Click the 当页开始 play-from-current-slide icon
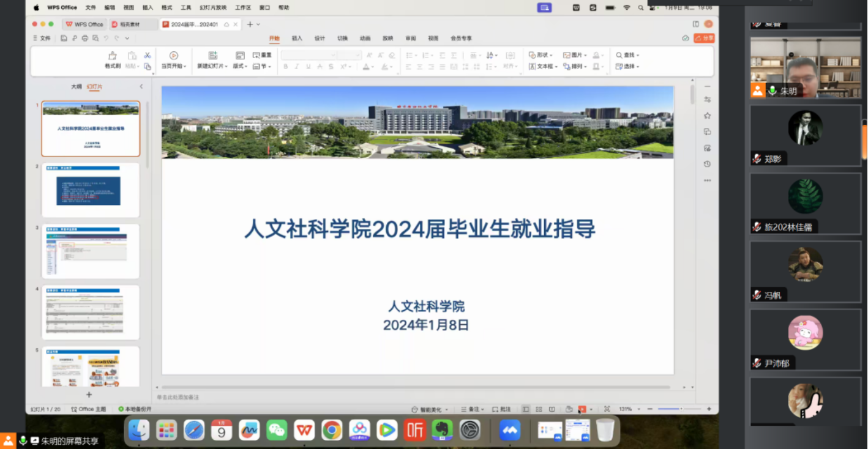This screenshot has height=449, width=868. point(174,56)
